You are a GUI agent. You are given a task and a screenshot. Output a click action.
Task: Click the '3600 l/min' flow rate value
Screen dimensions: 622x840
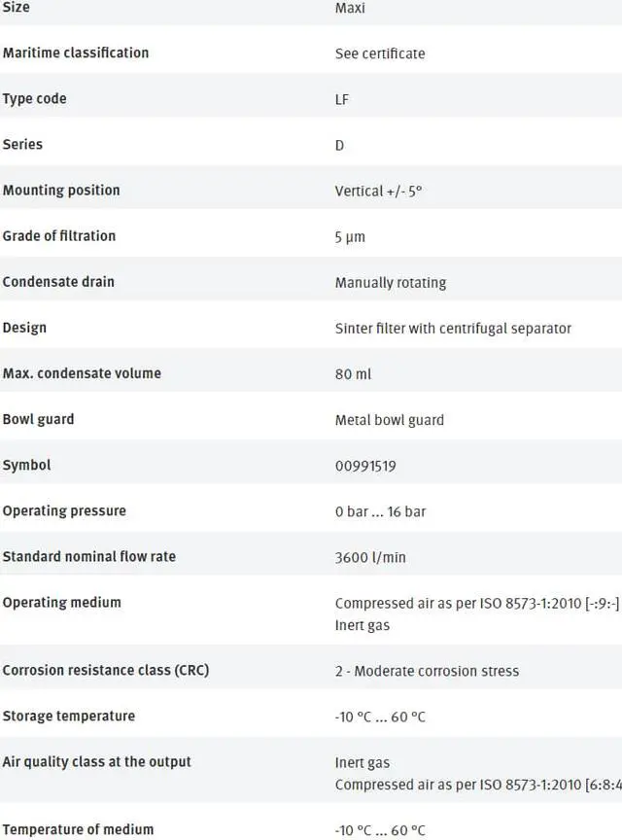[370, 557]
